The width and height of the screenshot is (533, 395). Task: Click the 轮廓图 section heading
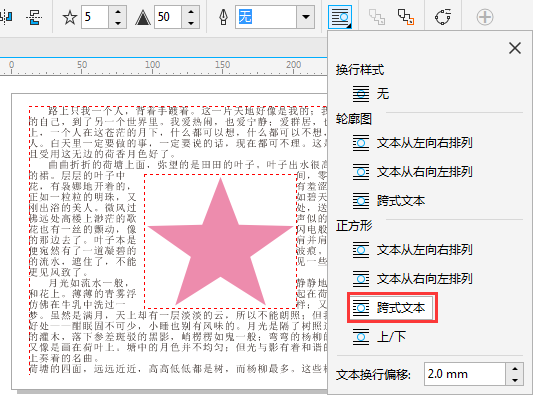click(354, 119)
